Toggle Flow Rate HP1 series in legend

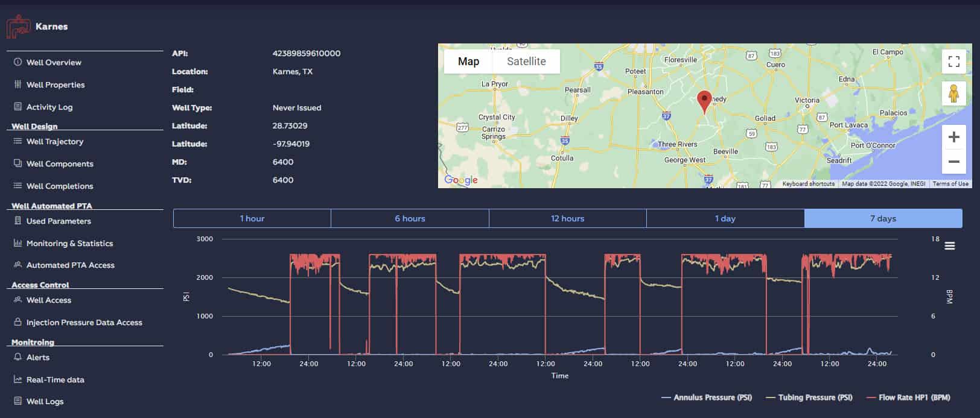click(x=908, y=397)
